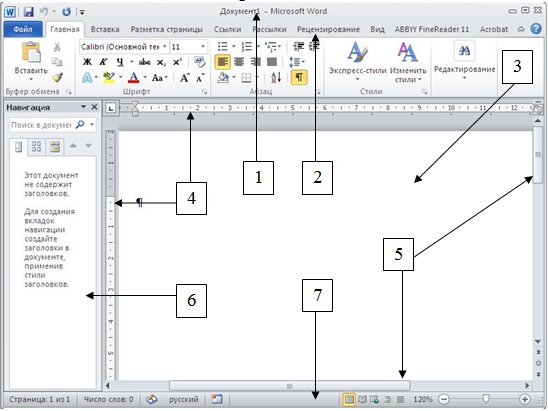Toggle the align left paragraph button

click(223, 62)
